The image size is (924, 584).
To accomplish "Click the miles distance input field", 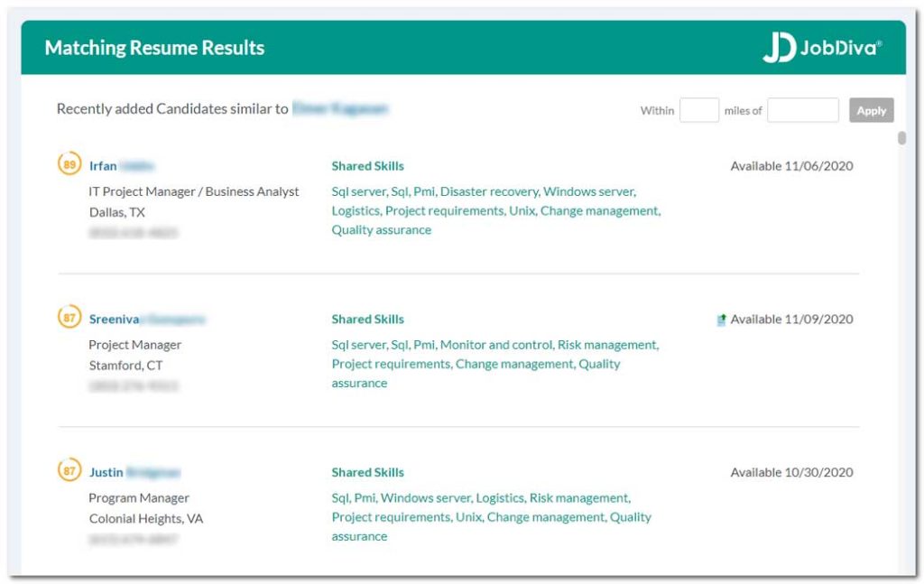I will pos(698,110).
